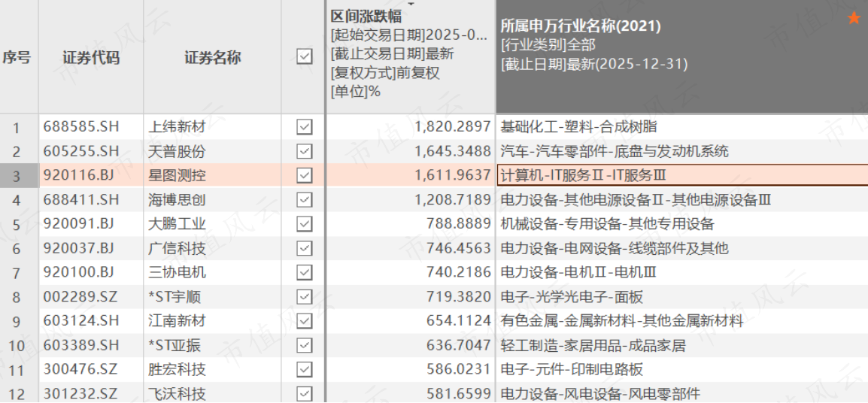This screenshot has height=403, width=868.
Task: Click security code 688411.SH
Action: pos(81,199)
